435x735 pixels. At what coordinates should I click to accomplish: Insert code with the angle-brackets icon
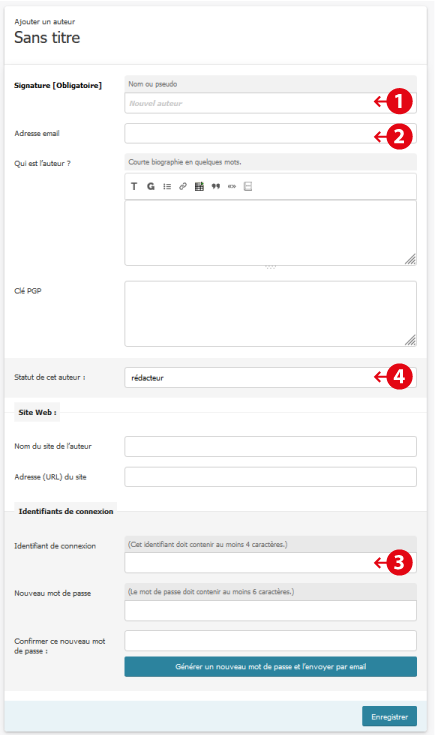(x=232, y=187)
